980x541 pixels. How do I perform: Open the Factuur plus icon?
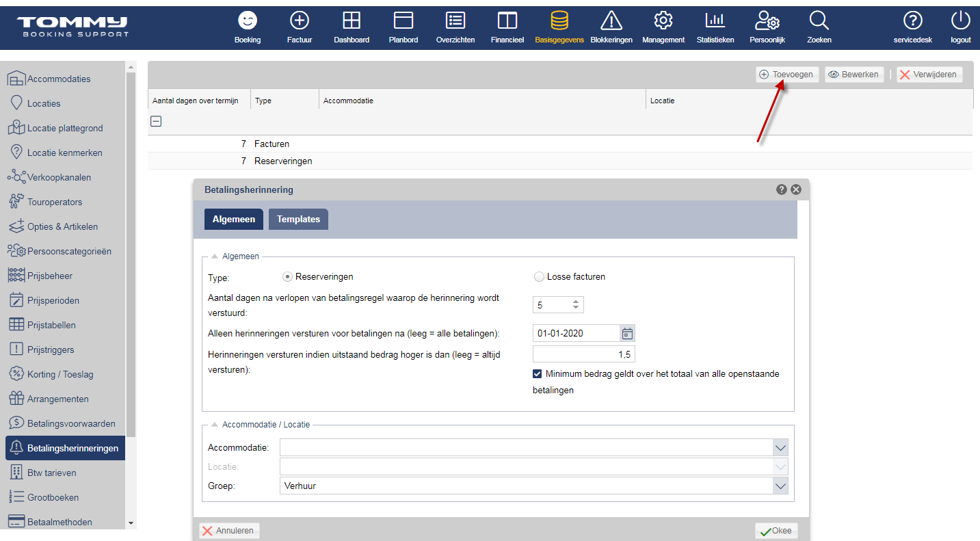point(300,21)
